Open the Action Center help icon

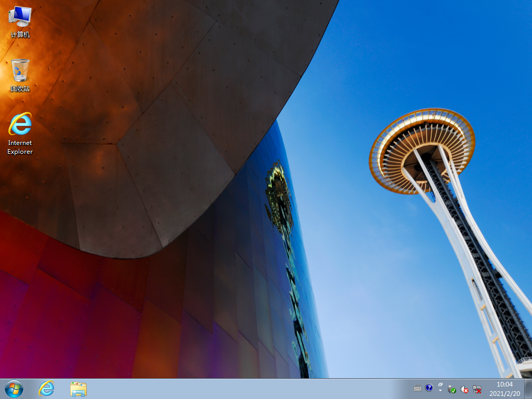(429, 389)
